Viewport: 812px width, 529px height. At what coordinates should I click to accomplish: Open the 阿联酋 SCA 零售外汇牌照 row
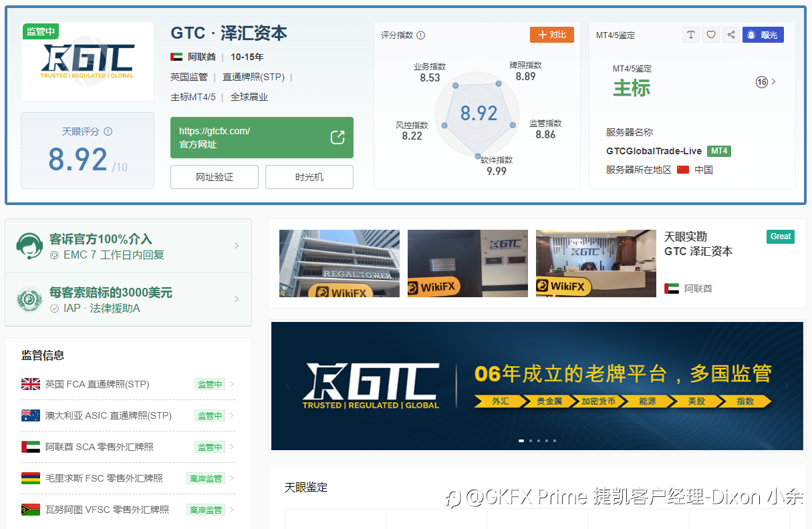(128, 447)
